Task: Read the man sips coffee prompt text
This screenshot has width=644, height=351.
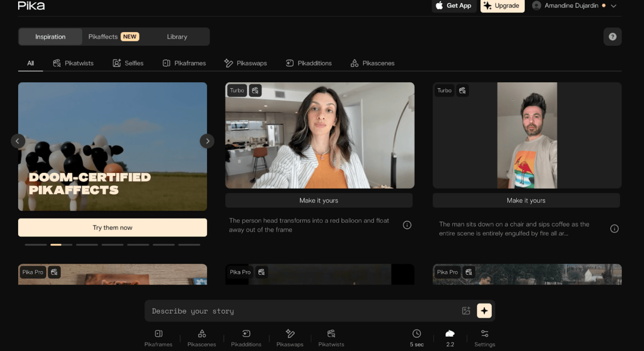Action: tap(514, 229)
